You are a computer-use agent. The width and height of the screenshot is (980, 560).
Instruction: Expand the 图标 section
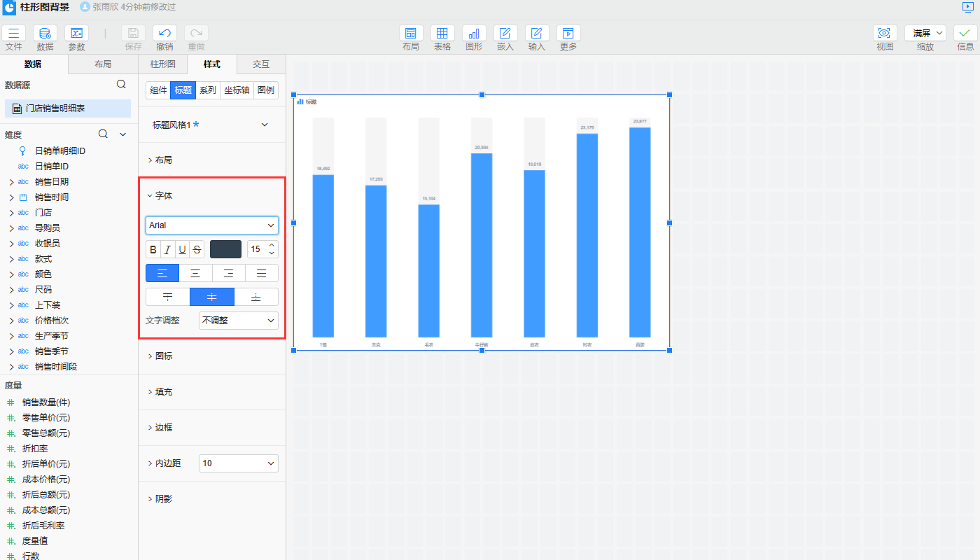(163, 356)
